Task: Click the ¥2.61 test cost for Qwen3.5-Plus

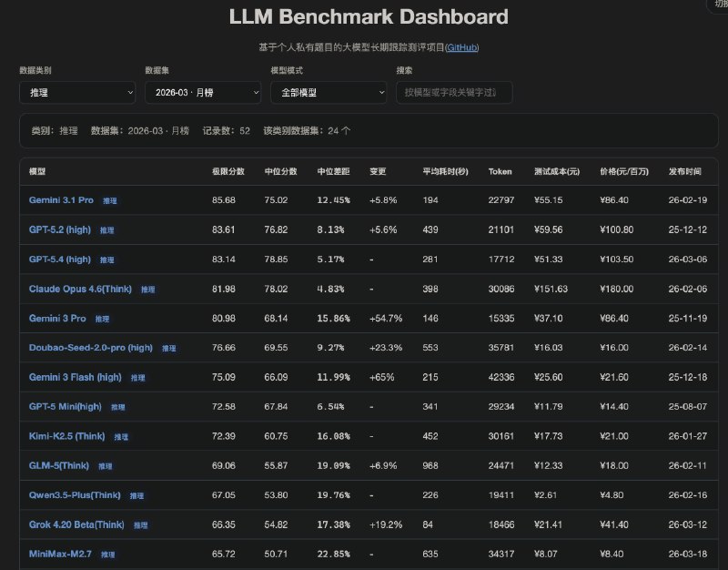Action: (545, 495)
